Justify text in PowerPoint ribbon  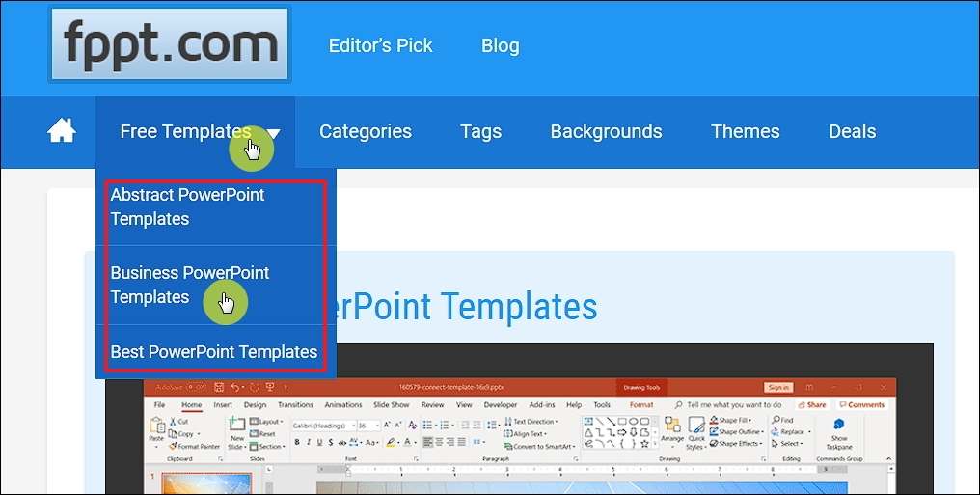461,442
